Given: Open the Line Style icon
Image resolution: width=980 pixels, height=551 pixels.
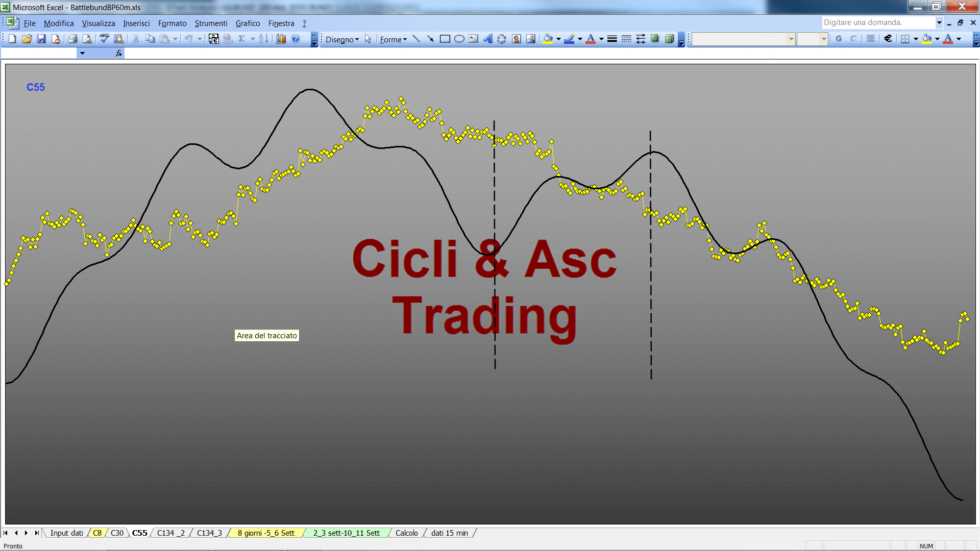Looking at the screenshot, I should point(612,39).
